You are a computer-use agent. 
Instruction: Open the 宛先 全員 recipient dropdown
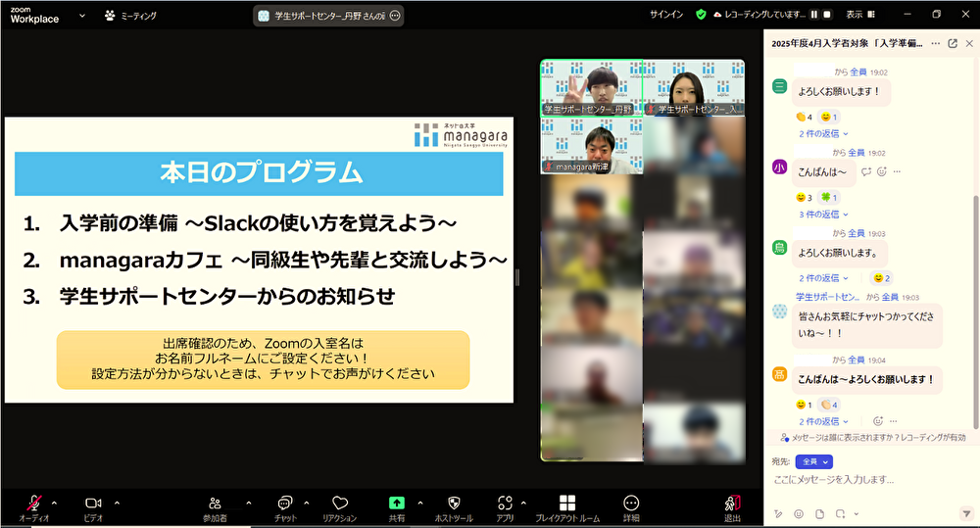click(814, 461)
